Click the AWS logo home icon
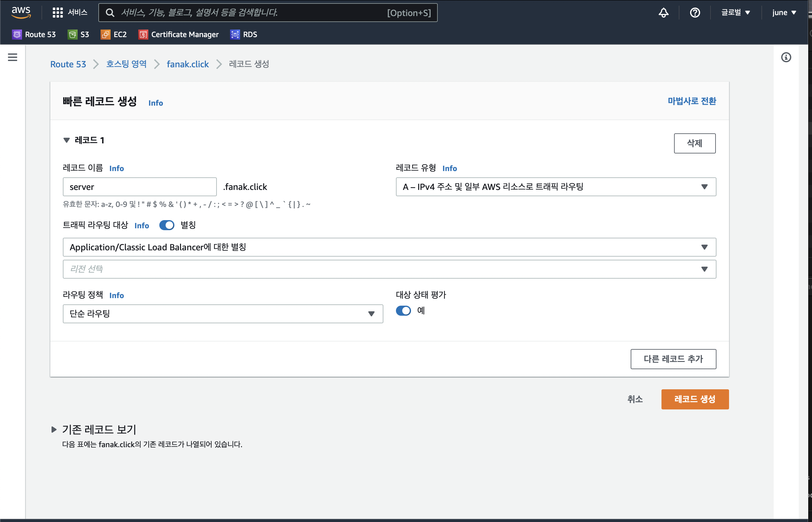Image resolution: width=812 pixels, height=522 pixels. tap(21, 12)
